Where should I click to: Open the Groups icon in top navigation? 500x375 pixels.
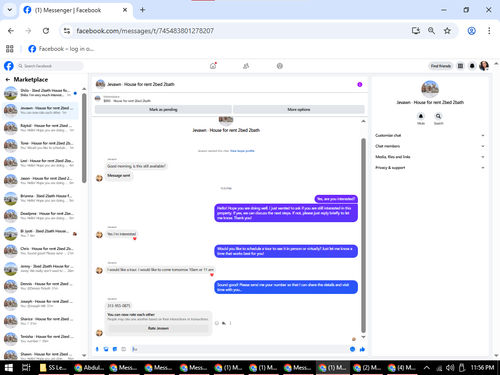pyautogui.click(x=280, y=66)
